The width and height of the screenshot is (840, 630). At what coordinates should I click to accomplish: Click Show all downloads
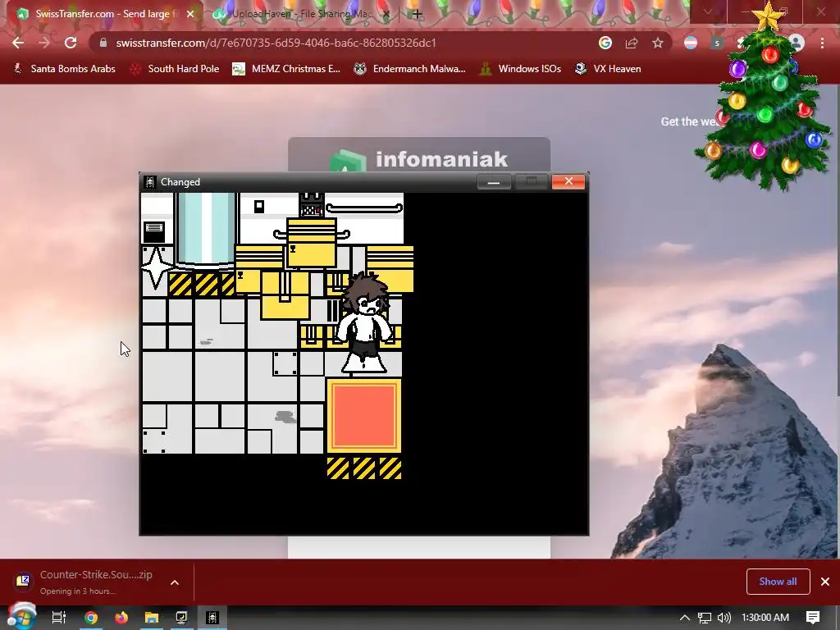(x=778, y=582)
